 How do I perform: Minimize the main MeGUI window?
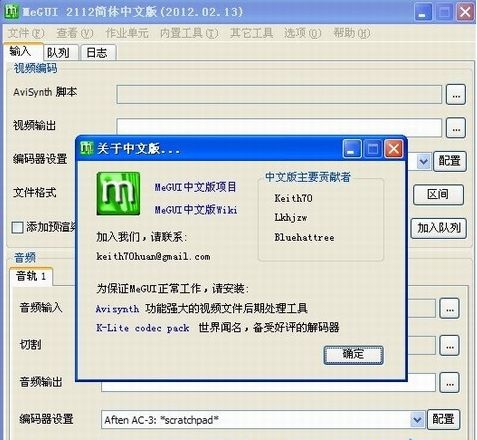[423, 13]
